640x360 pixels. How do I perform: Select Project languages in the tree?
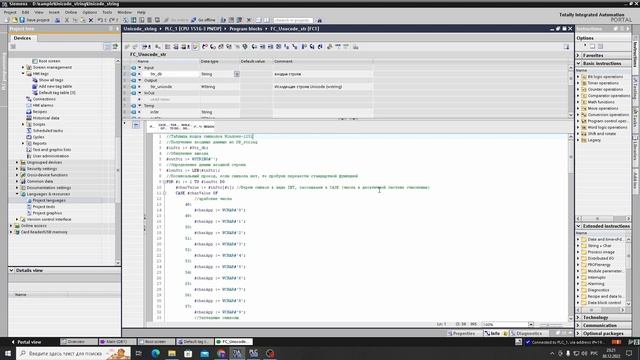pos(49,200)
